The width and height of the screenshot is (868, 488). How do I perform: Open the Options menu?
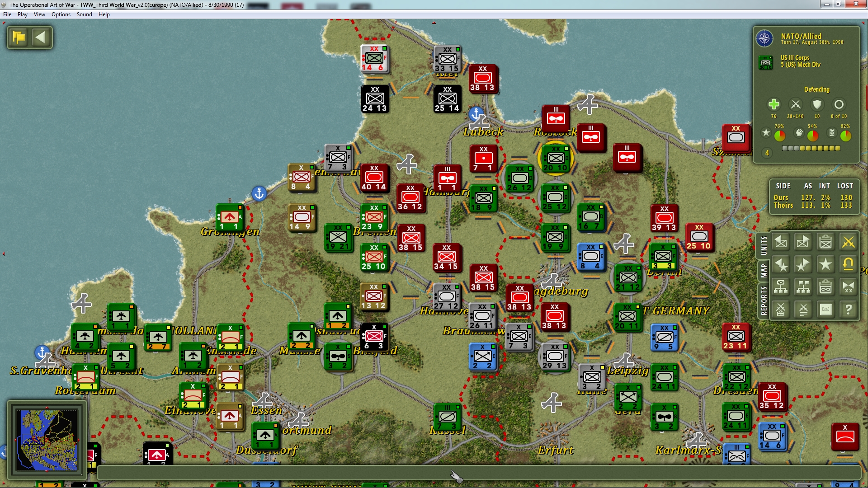(x=61, y=14)
